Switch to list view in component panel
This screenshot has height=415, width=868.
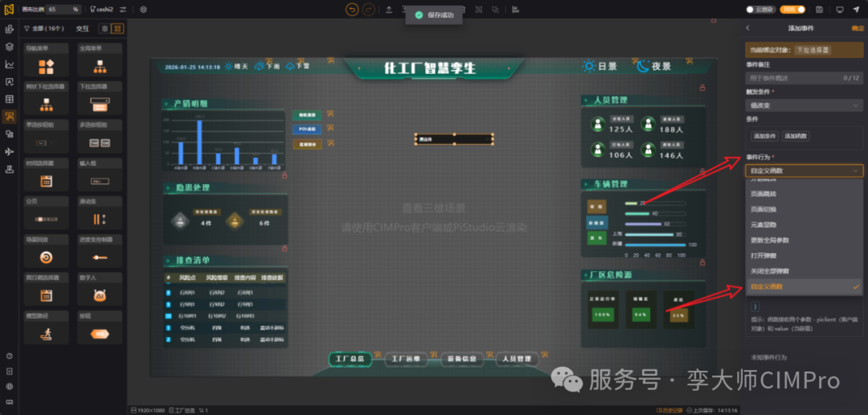[x=104, y=28]
